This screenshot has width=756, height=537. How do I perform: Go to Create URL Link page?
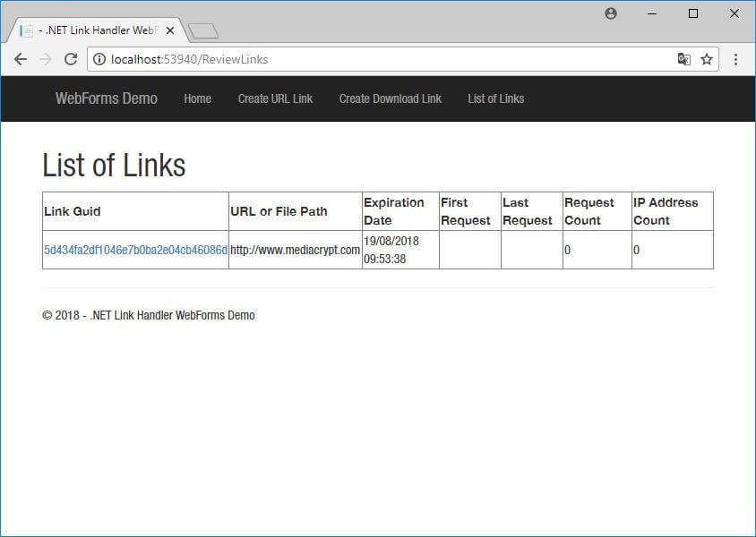click(x=275, y=98)
